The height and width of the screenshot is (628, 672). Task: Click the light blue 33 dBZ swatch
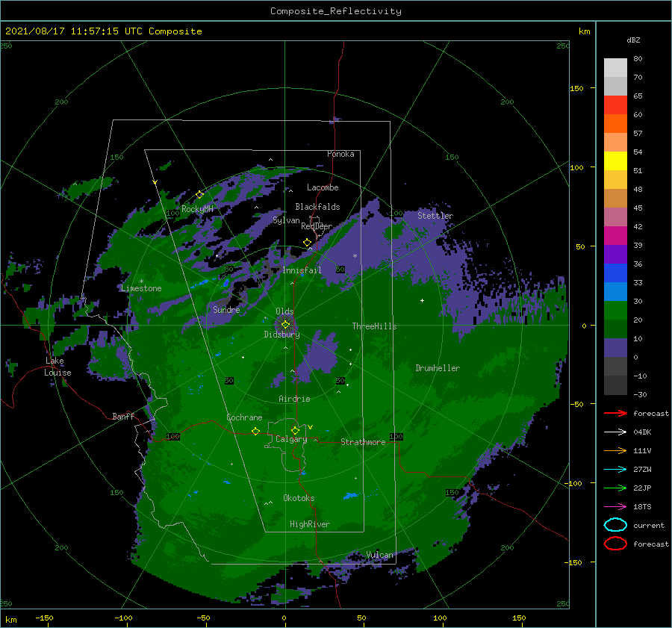[x=615, y=292]
